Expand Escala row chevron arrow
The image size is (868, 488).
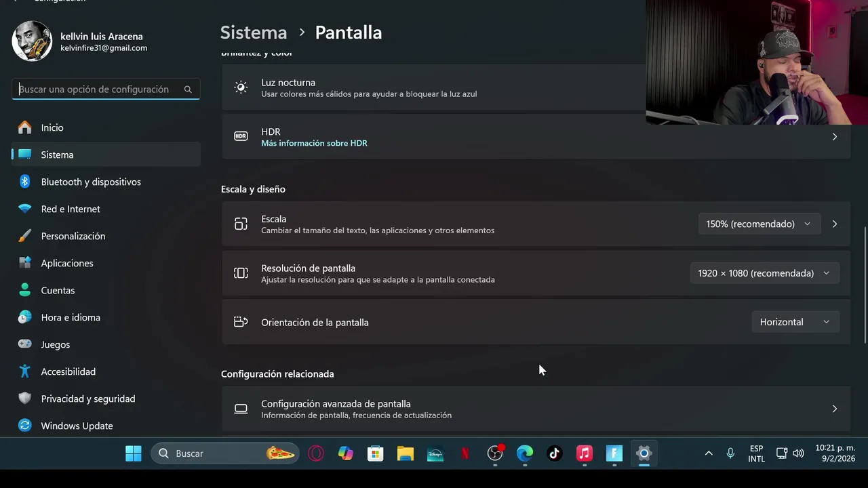click(x=835, y=224)
